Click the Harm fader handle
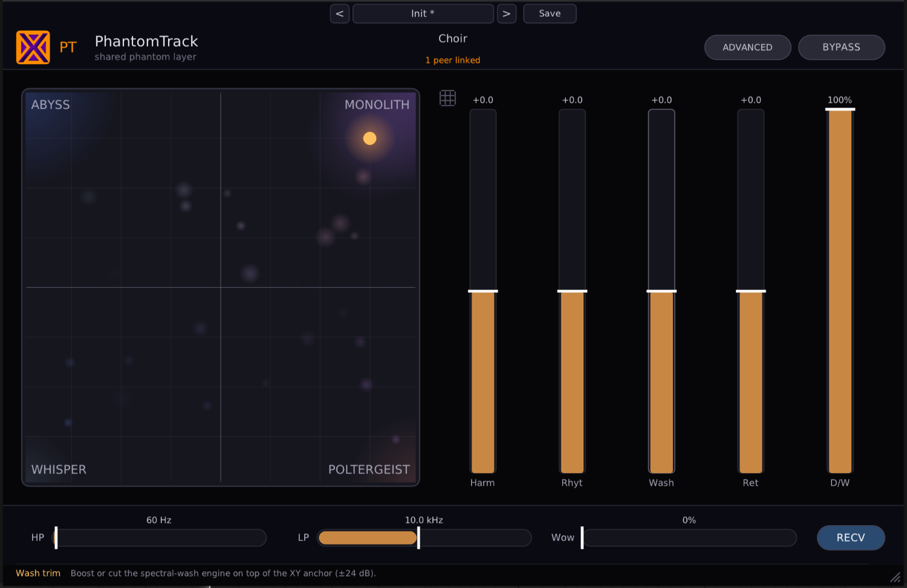The width and height of the screenshot is (907, 588). click(483, 291)
